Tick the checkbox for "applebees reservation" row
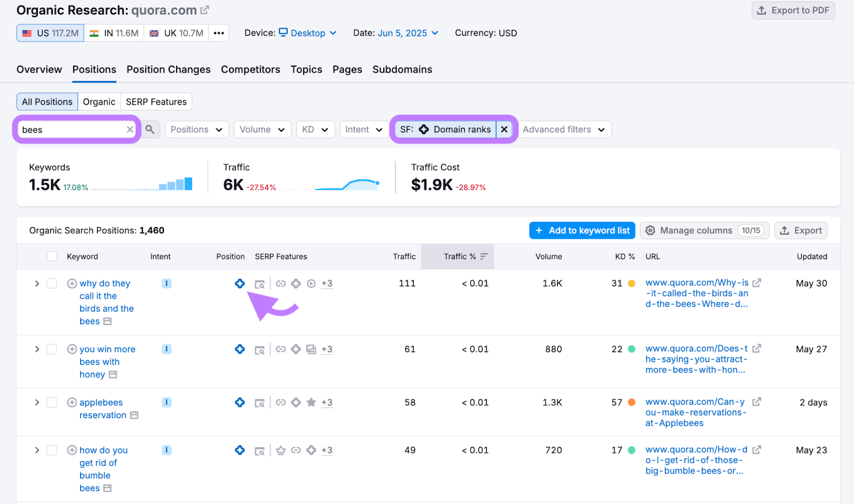The width and height of the screenshot is (854, 504). [x=51, y=402]
